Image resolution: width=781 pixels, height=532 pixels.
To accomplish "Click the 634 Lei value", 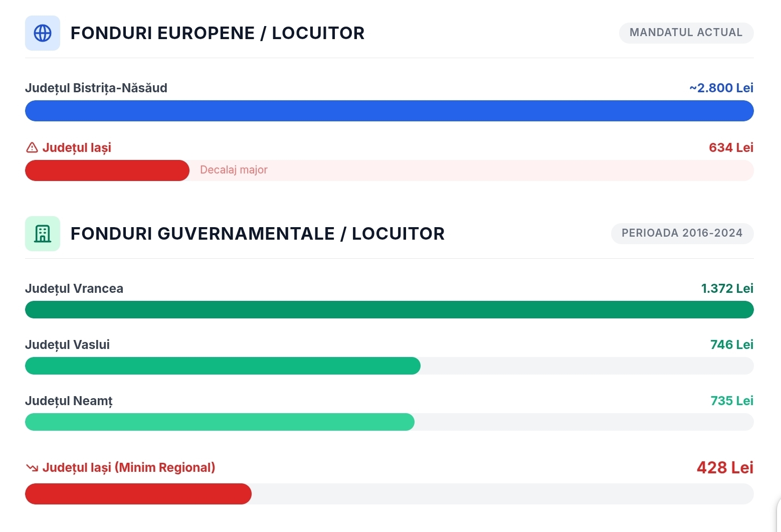I will coord(731,147).
